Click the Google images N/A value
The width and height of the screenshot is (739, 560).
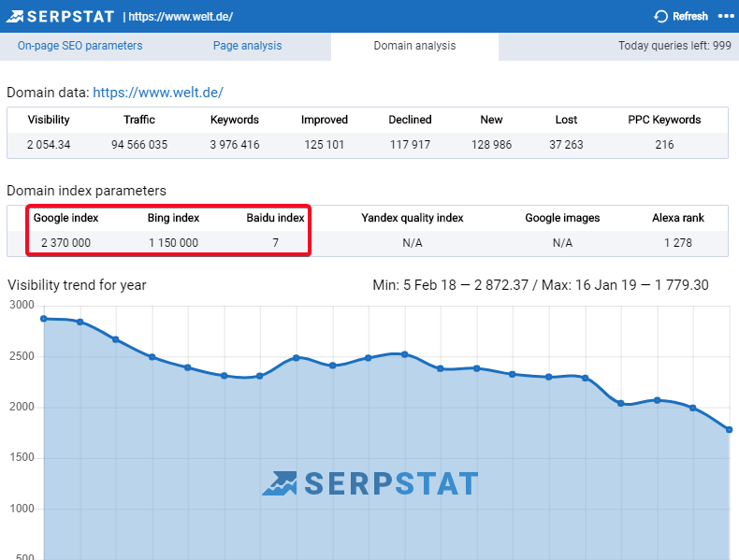pyautogui.click(x=563, y=243)
